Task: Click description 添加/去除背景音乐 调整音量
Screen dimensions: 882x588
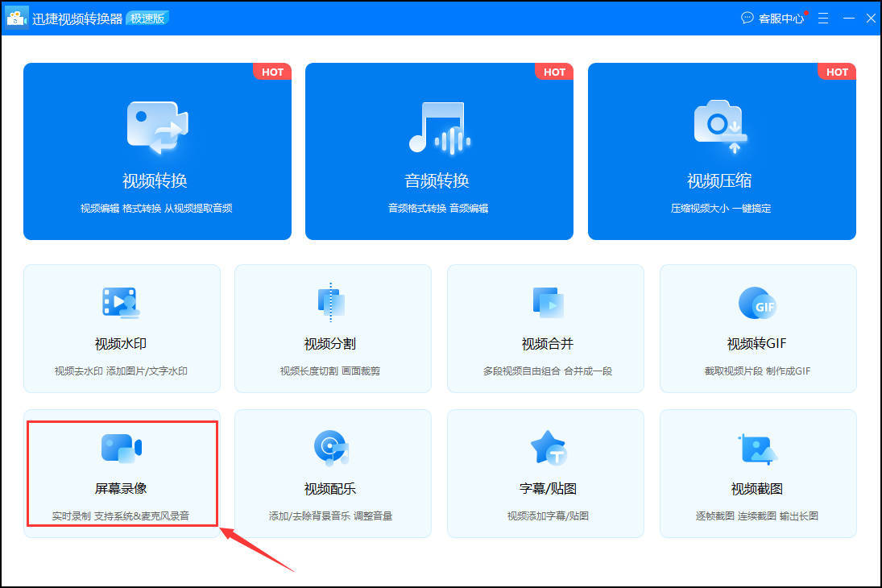Action: point(330,516)
